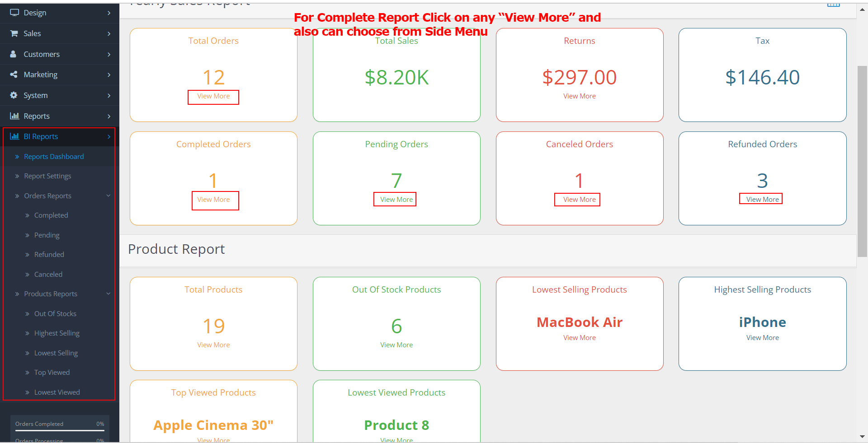
Task: Open the Marketing menu item
Action: (x=60, y=75)
